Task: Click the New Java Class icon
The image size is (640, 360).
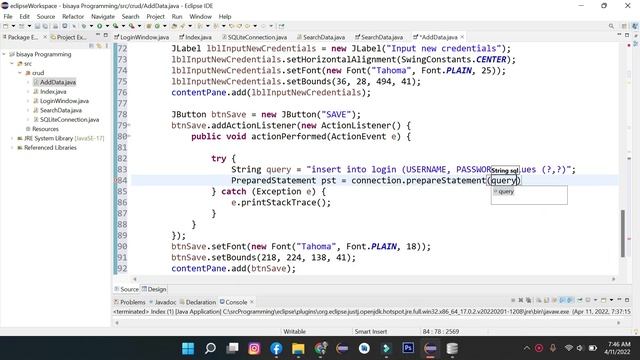Action: pos(157,26)
